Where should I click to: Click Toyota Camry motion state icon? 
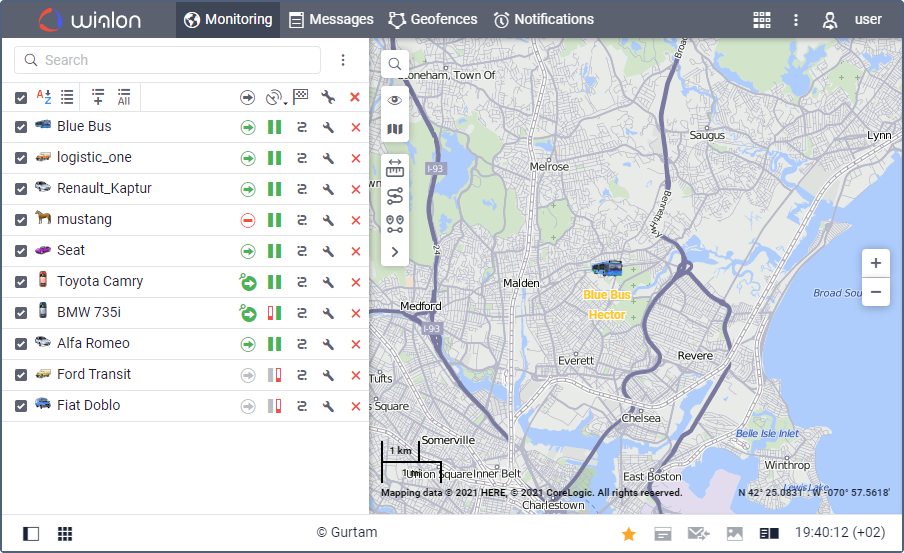point(248,282)
